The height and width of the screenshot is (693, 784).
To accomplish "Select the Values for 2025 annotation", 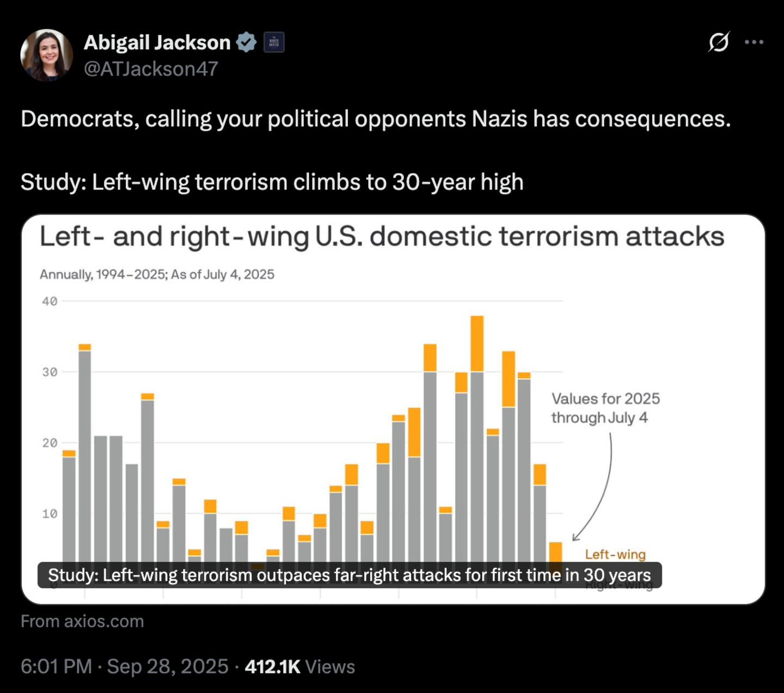I will tap(606, 408).
